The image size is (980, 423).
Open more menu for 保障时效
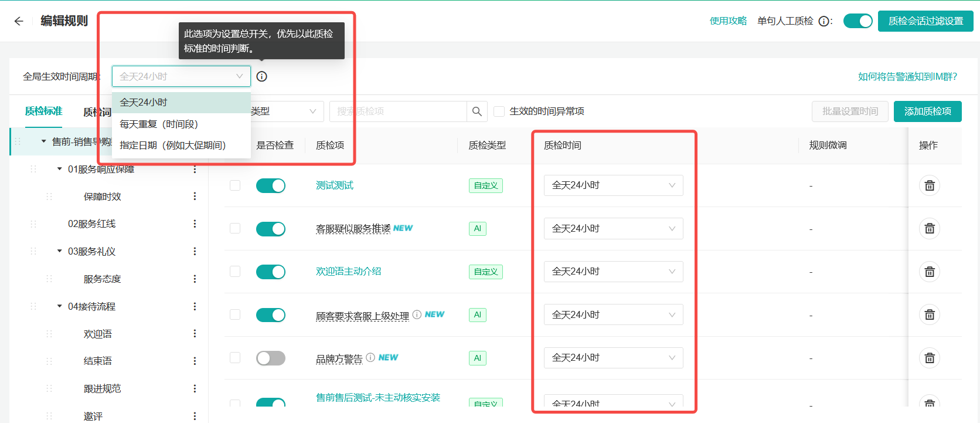[x=195, y=197]
